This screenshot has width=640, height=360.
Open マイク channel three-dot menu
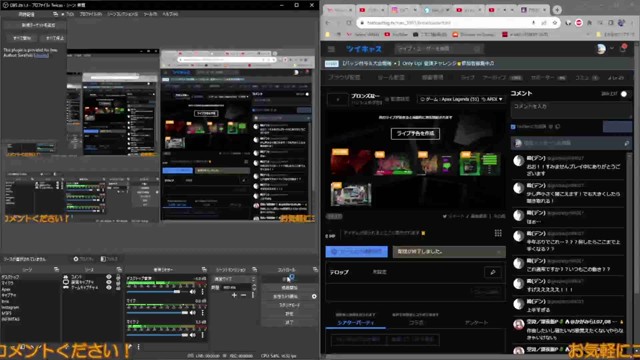202,313
